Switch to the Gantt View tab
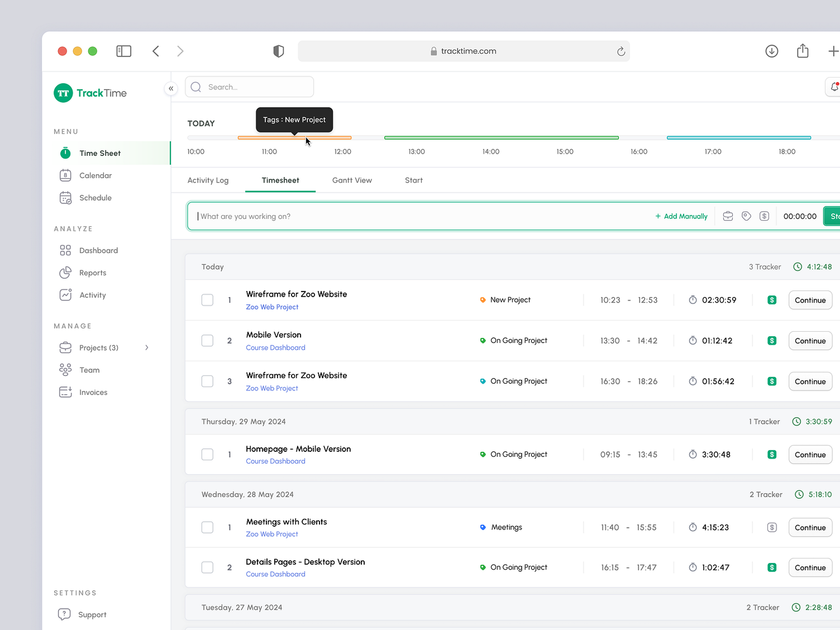 (x=352, y=180)
